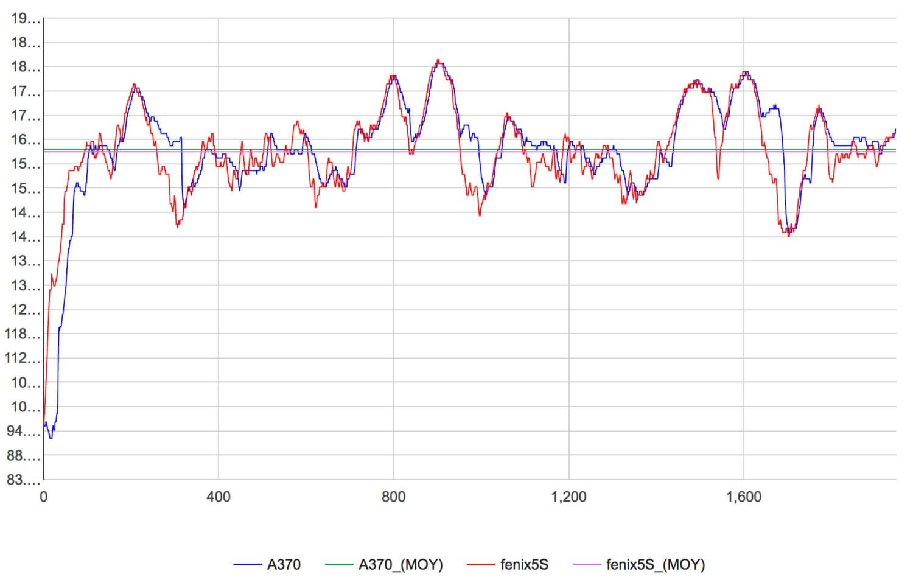Image resolution: width=913 pixels, height=588 pixels.
Task: Click the green A370_(MOY) legend line marker
Action: [338, 565]
